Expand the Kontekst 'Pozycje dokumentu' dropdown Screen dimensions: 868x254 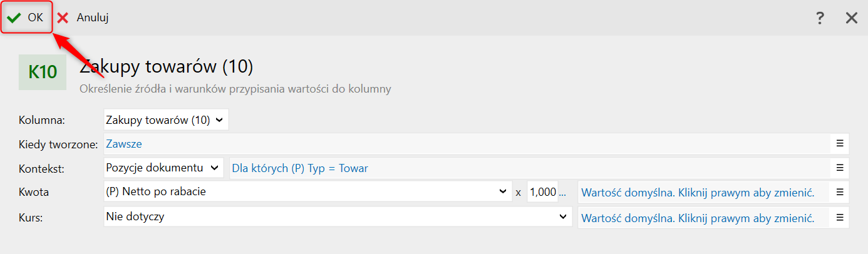coord(163,168)
